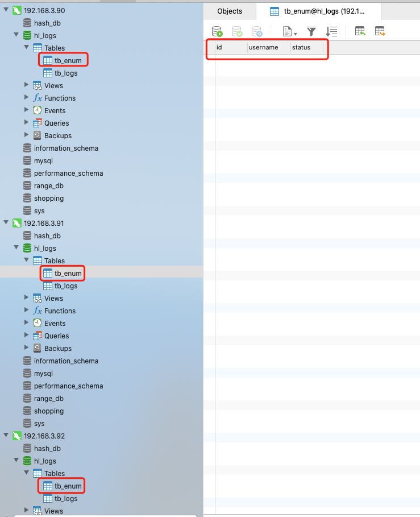Open the Filter funnel tool
420x517 pixels.
click(311, 31)
